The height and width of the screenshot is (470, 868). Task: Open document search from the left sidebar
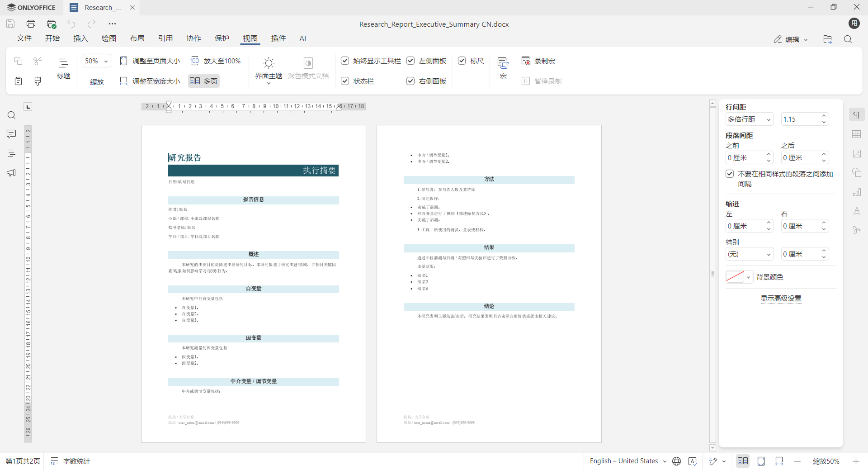11,115
